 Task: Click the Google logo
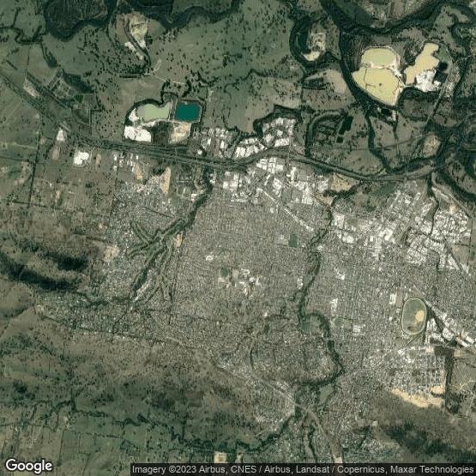tap(29, 466)
